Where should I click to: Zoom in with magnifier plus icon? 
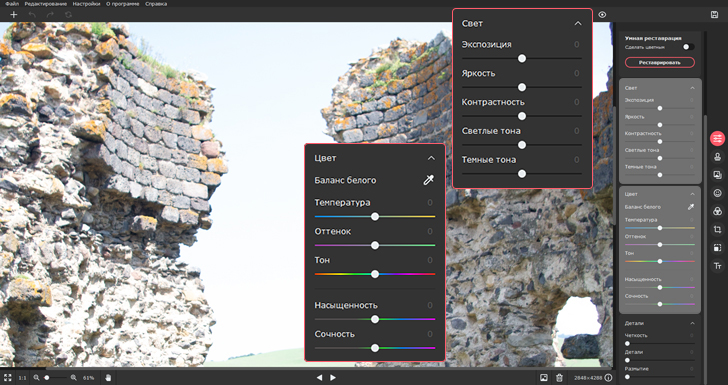pyautogui.click(x=73, y=378)
